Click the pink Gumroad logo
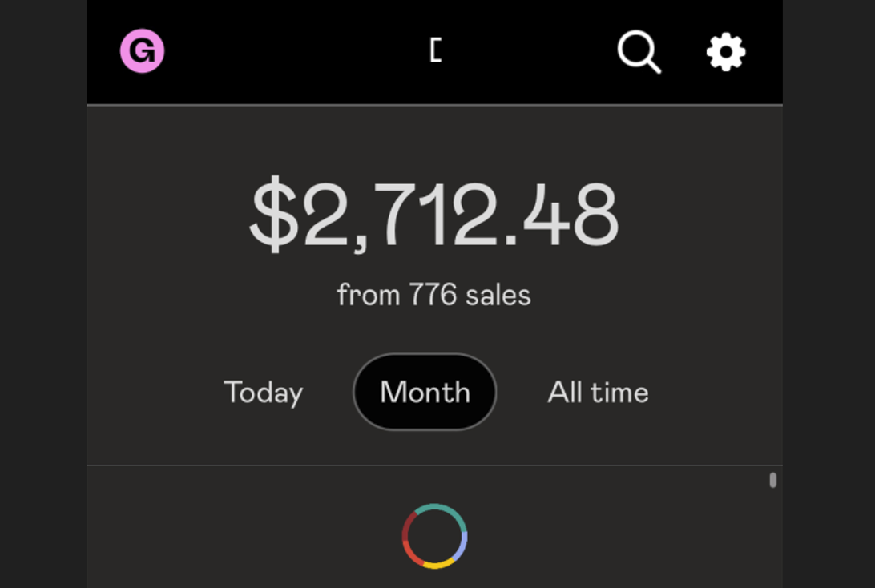The height and width of the screenshot is (588, 875). point(143,50)
